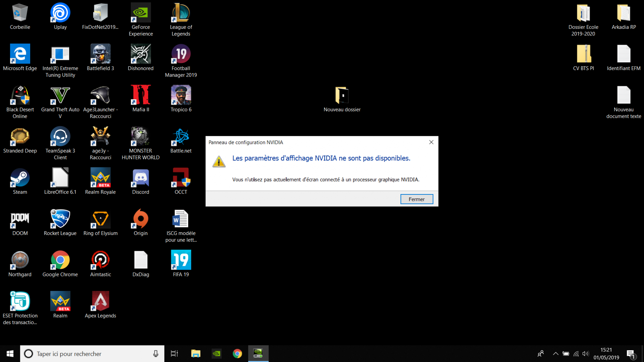Select the Uplay desktop shortcut
This screenshot has width=644, height=362.
[60, 16]
